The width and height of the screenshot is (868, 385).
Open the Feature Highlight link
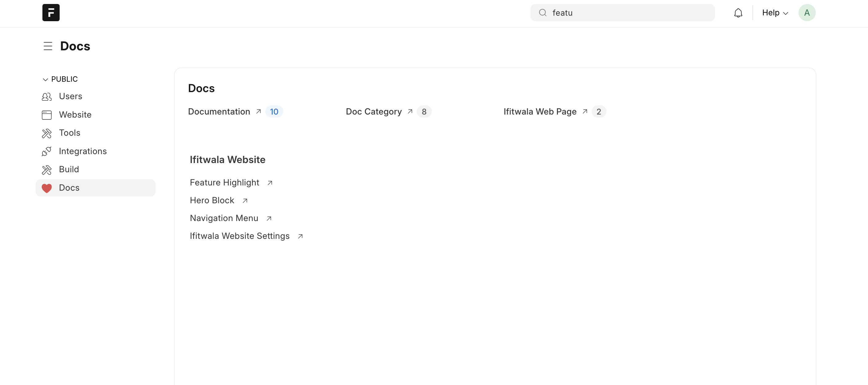pyautogui.click(x=224, y=182)
